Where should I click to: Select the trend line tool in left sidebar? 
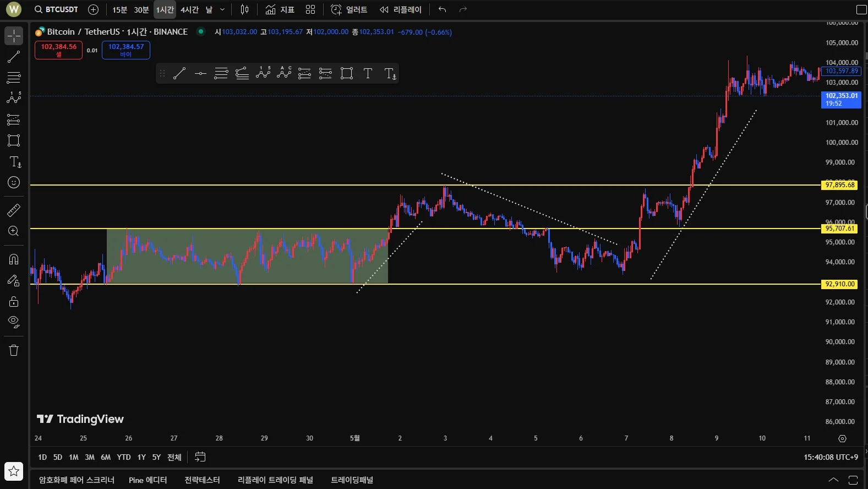[x=14, y=57]
